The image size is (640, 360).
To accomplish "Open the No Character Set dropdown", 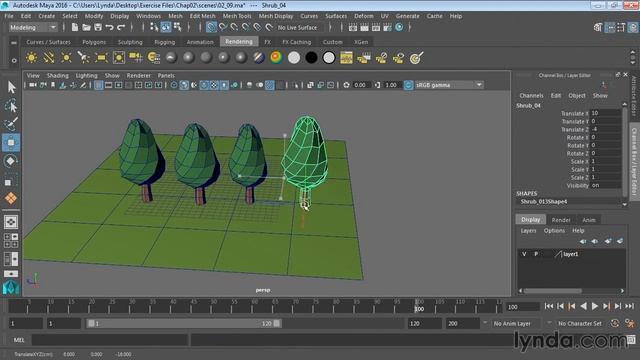I will (580, 323).
